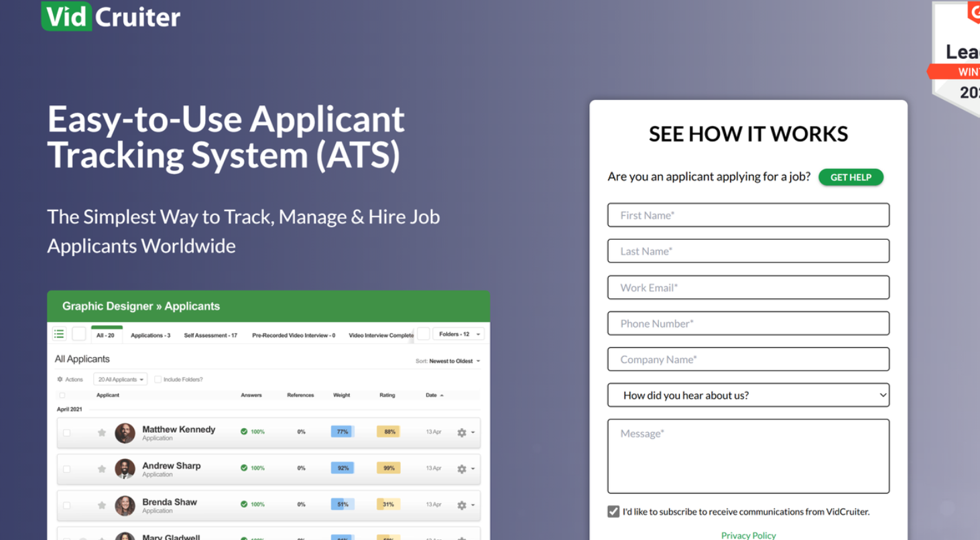Image resolution: width=980 pixels, height=540 pixels.
Task: Star Andrew Sharp's application
Action: (x=102, y=469)
